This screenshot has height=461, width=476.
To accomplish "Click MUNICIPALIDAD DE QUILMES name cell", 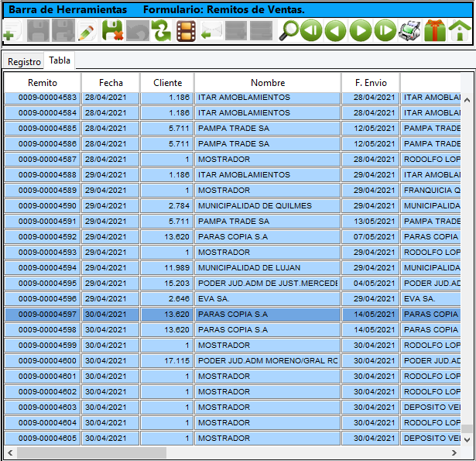I will tap(268, 206).
